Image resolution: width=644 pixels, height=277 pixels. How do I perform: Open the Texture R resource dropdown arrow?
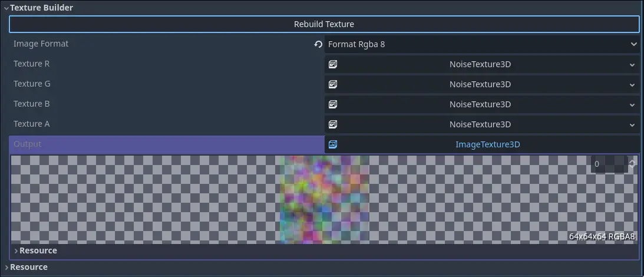(632, 64)
